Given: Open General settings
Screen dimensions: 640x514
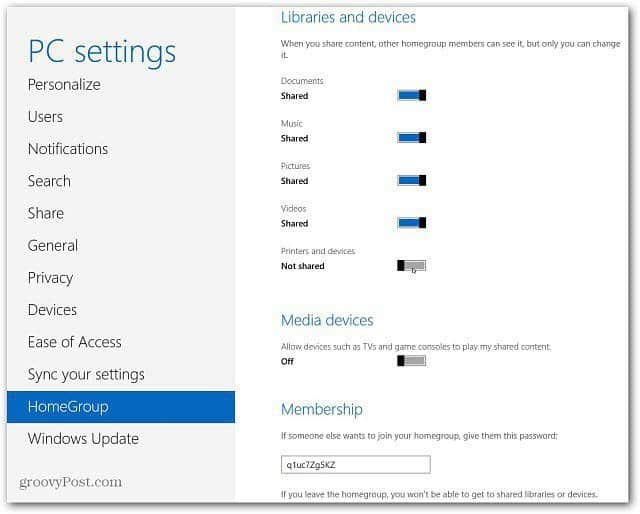Looking at the screenshot, I should coord(53,245).
